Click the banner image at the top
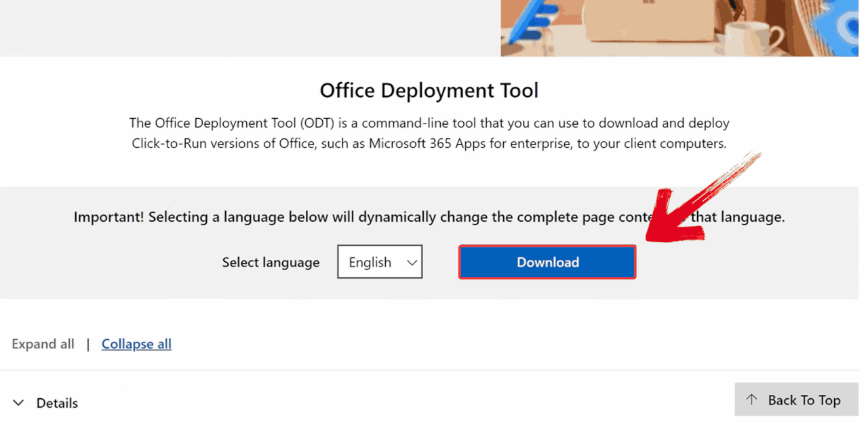Screen dimensions: 868x422 [x=678, y=27]
